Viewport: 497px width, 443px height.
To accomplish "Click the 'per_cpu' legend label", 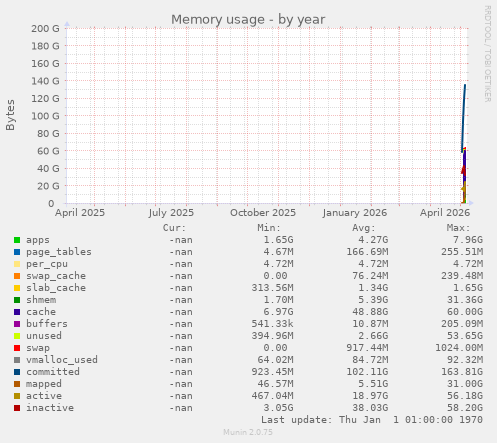I will tap(47, 264).
